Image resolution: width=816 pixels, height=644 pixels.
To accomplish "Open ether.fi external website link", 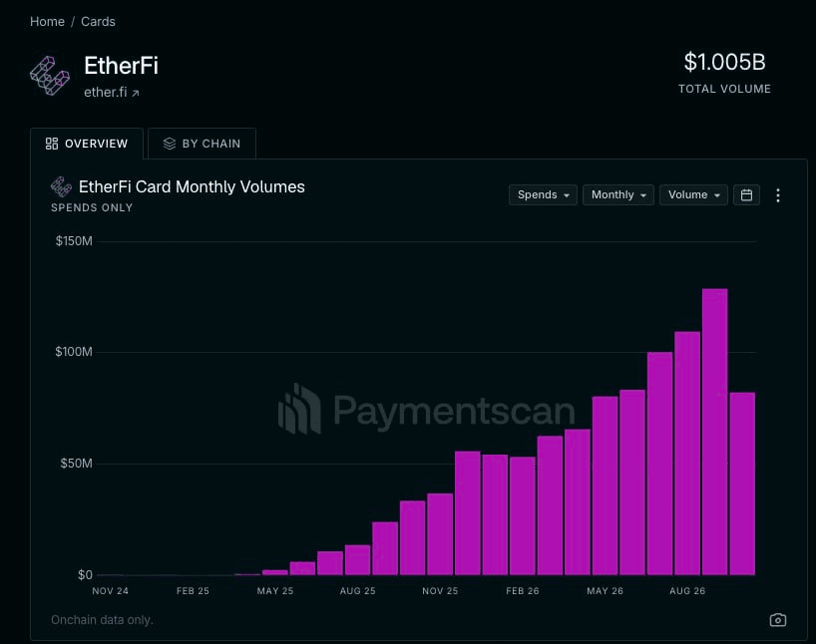I will tap(112, 92).
